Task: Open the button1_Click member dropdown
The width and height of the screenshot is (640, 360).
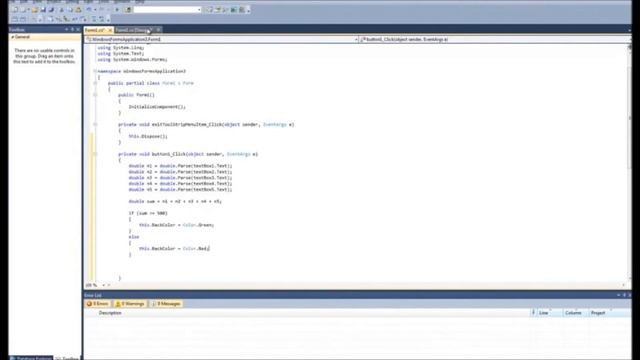Action: (496, 39)
